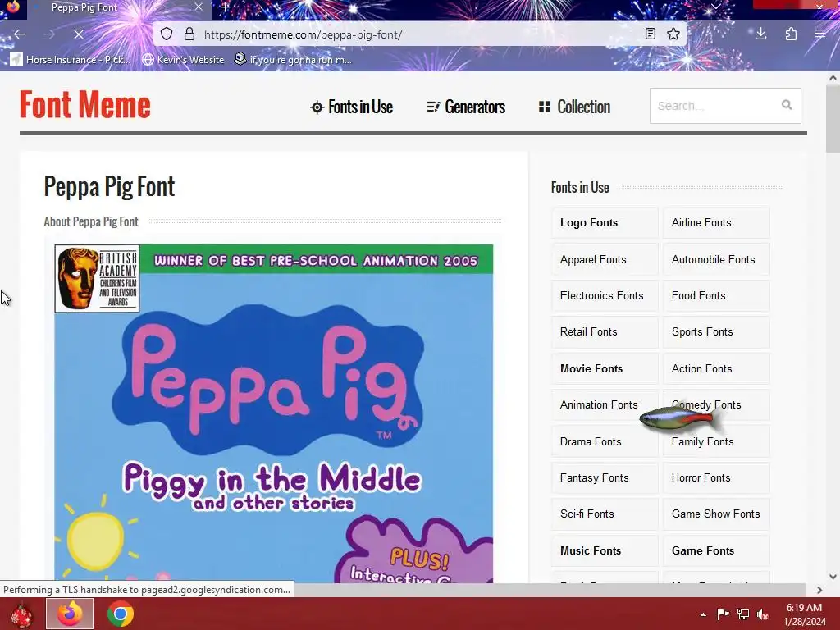Open Game Show Fonts category

(x=716, y=514)
